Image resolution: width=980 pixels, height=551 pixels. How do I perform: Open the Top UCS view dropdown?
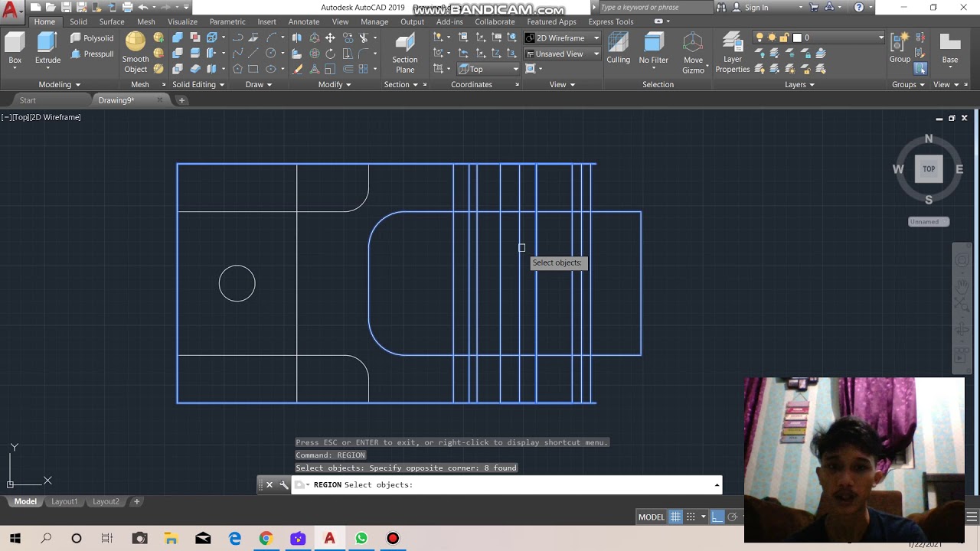(488, 69)
